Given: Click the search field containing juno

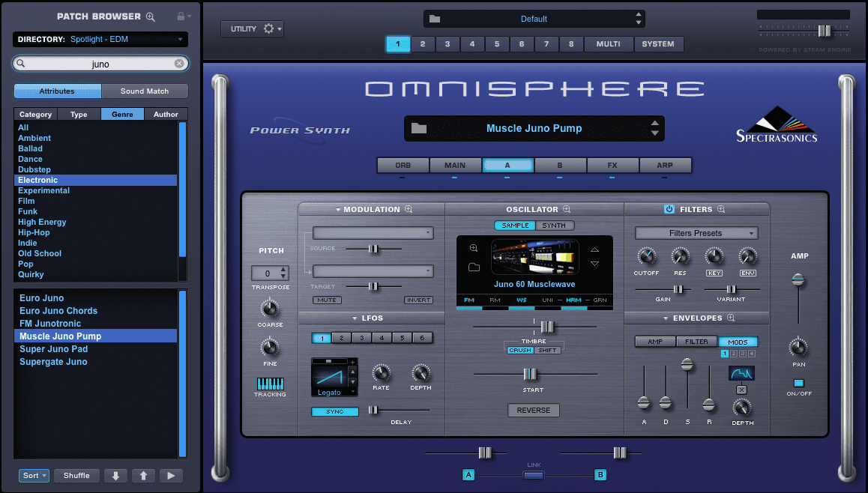Looking at the screenshot, I should [x=100, y=63].
